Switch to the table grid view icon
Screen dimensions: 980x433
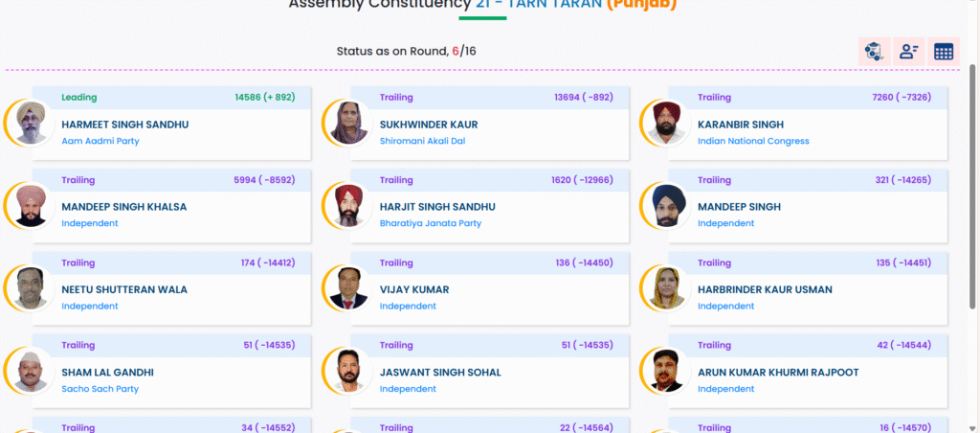tap(944, 52)
